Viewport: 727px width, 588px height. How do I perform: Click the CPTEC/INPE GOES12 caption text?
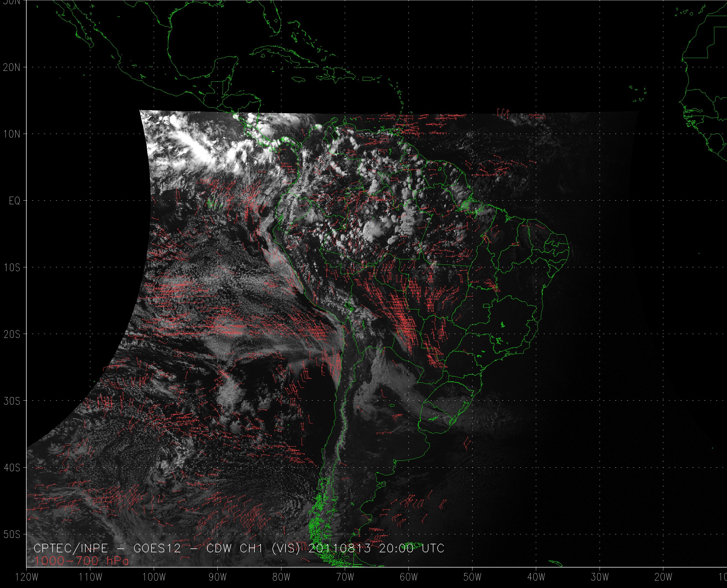[239, 548]
